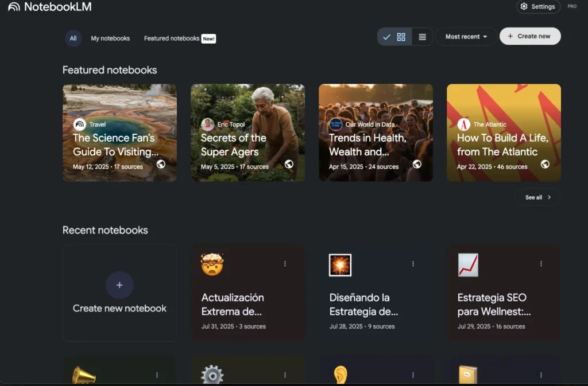
Task: Click the New! badge
Action: [208, 38]
